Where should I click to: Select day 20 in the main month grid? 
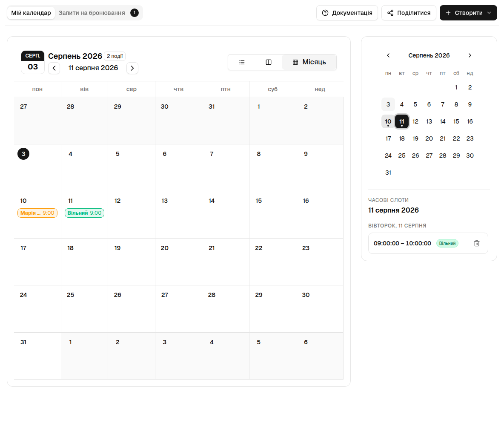(165, 248)
